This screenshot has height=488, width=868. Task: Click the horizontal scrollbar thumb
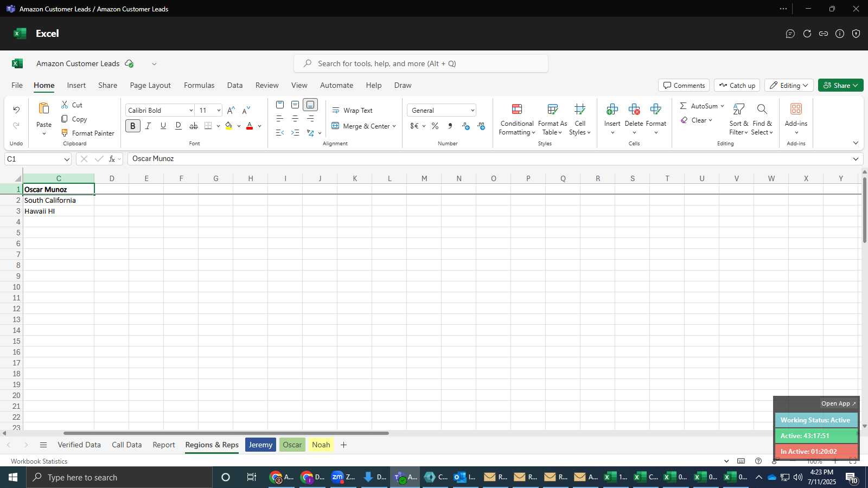click(x=226, y=433)
